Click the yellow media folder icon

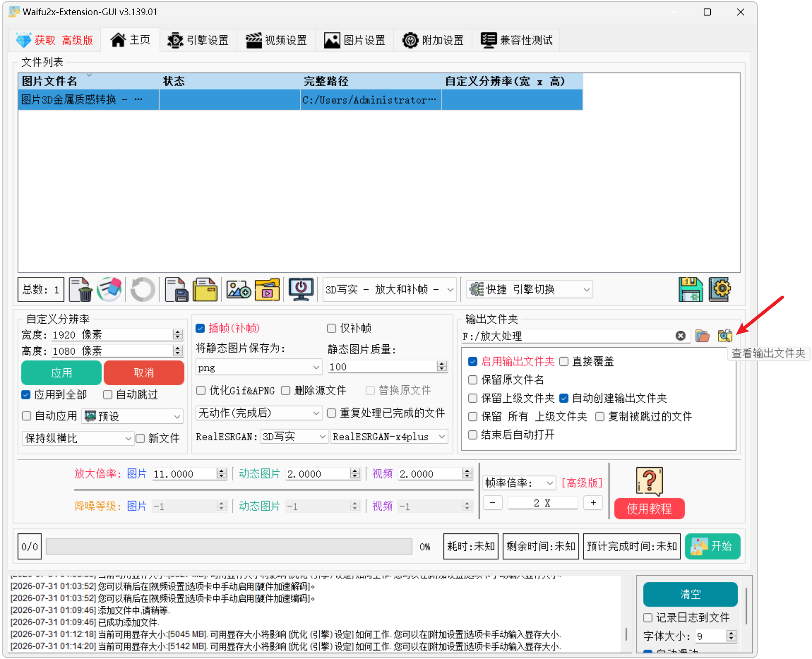[267, 289]
